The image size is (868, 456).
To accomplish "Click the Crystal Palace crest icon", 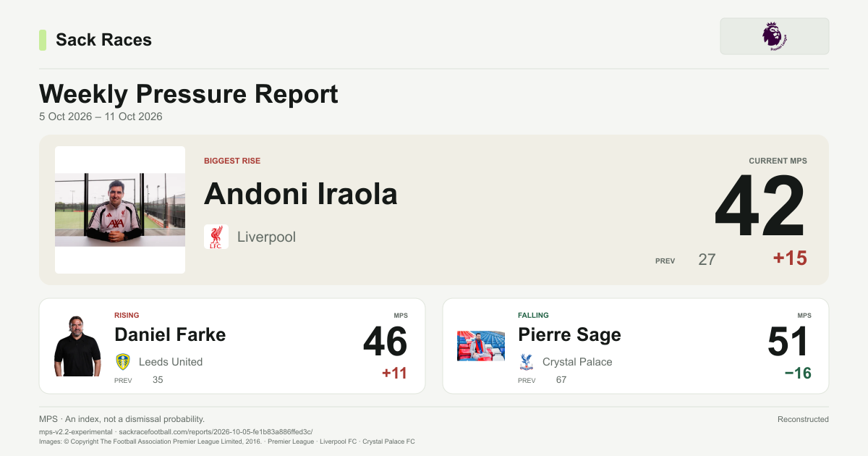I will (x=527, y=362).
